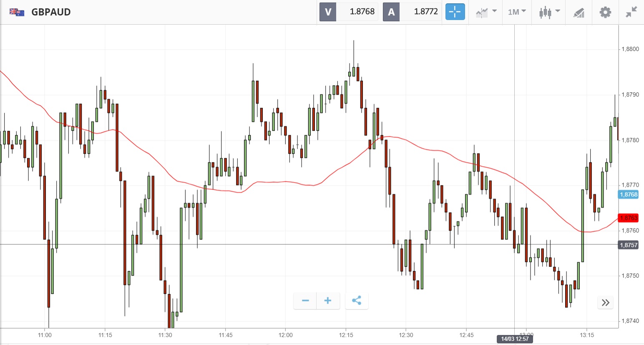This screenshot has height=345, width=644.
Task: Click the GBPAUD symbol title
Action: click(x=51, y=12)
